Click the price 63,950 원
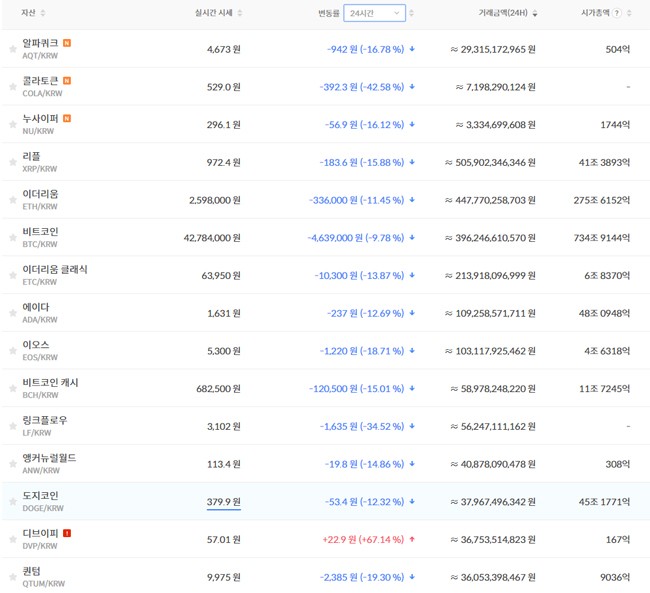Image resolution: width=650 pixels, height=593 pixels. tap(221, 276)
